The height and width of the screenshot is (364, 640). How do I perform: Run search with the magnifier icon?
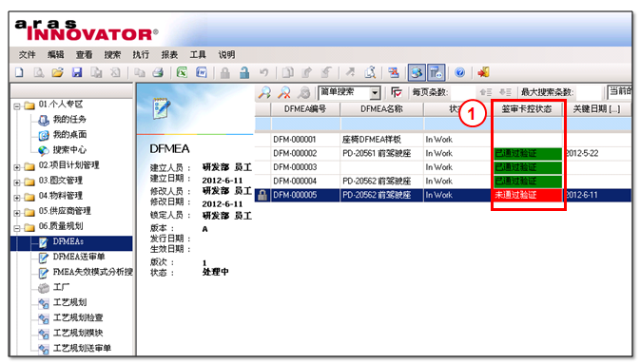[x=264, y=93]
